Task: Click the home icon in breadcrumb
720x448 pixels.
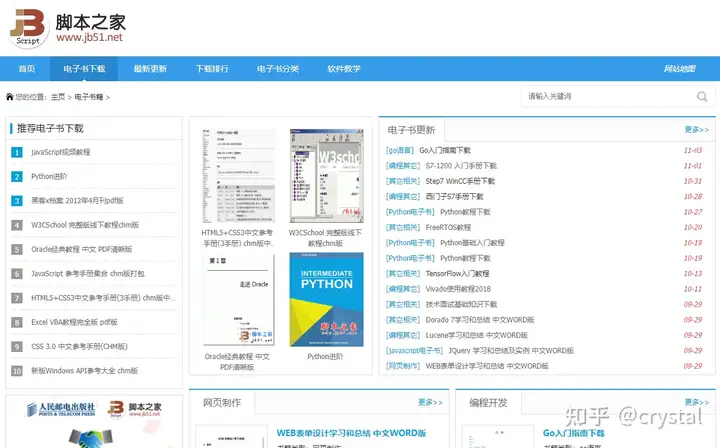Action: tap(10, 97)
